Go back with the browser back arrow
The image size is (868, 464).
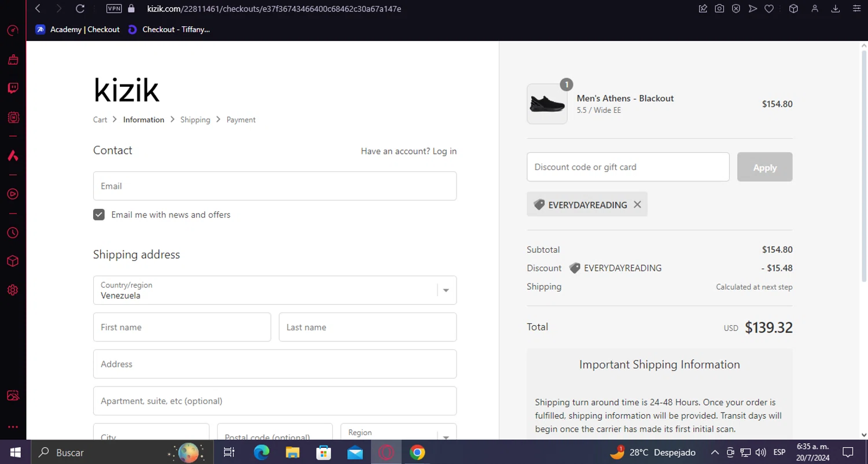[38, 9]
